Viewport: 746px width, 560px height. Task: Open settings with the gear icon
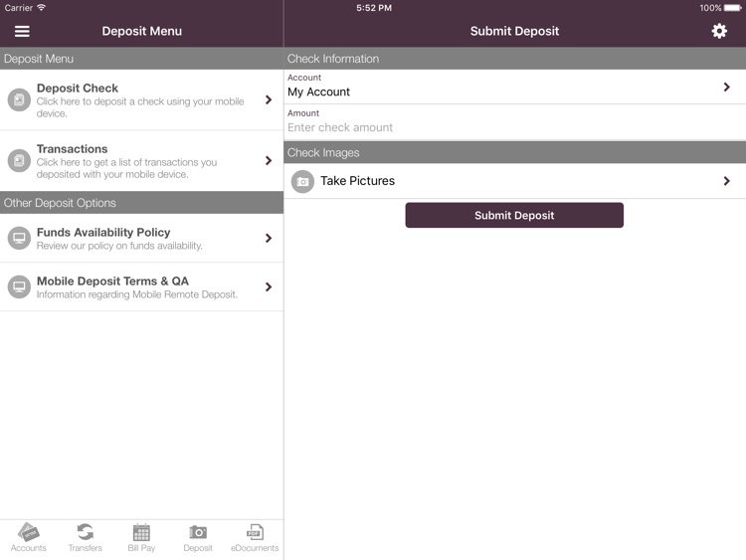[719, 32]
